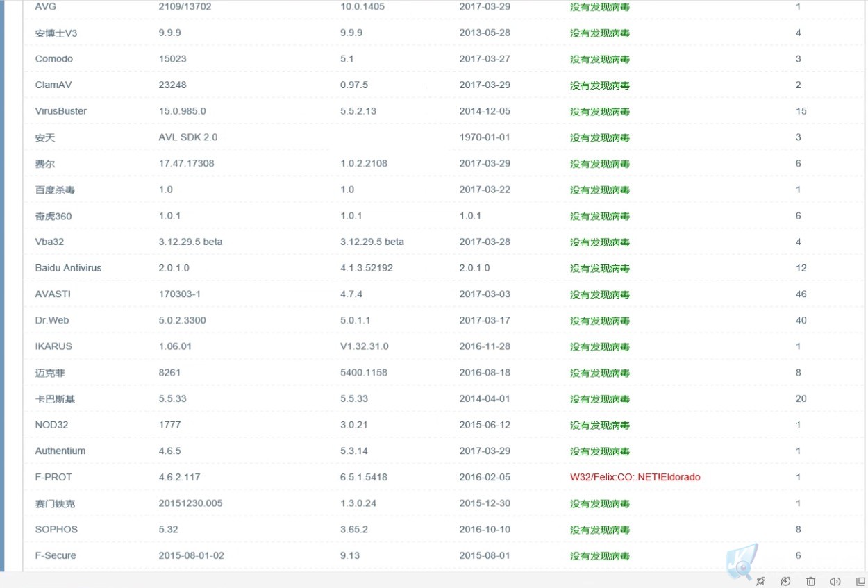Select VirusBuster version 15.0.985.0
Screen dimensions: 868x588
[182, 111]
